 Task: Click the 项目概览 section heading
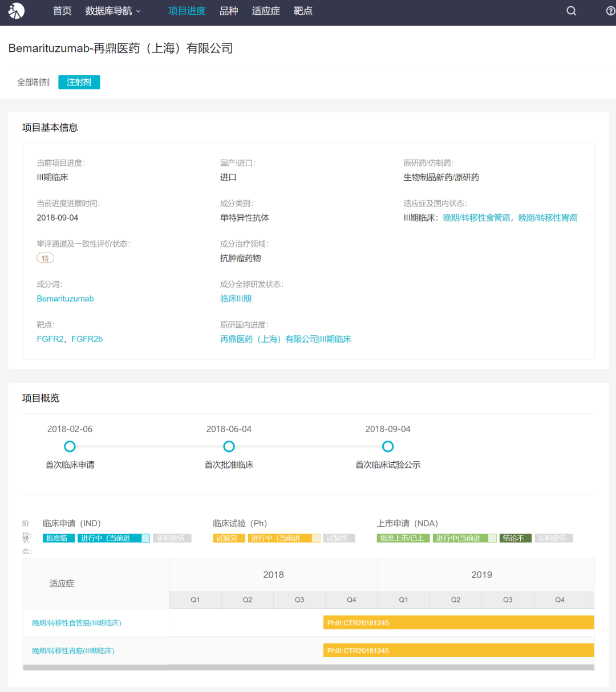tap(40, 398)
